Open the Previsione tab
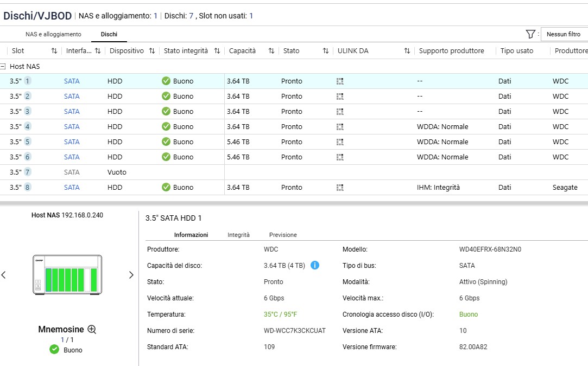The height and width of the screenshot is (366, 588). 283,235
